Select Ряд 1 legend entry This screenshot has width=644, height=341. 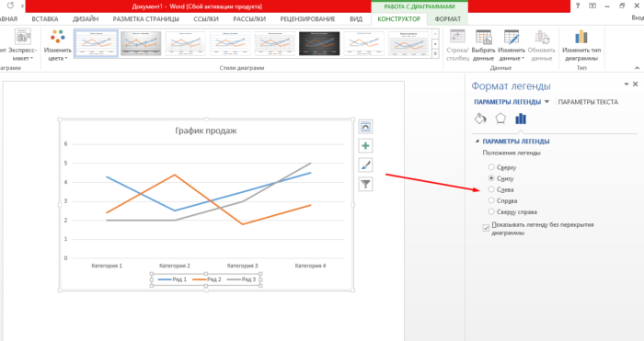[x=173, y=279]
